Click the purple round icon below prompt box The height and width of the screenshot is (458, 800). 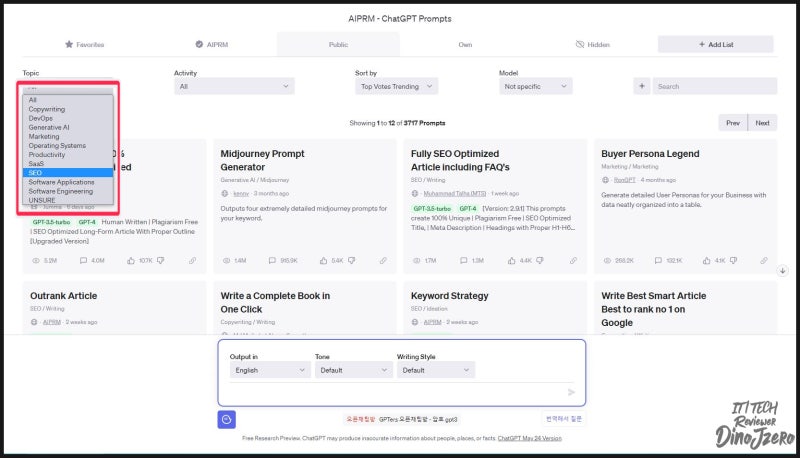point(227,419)
